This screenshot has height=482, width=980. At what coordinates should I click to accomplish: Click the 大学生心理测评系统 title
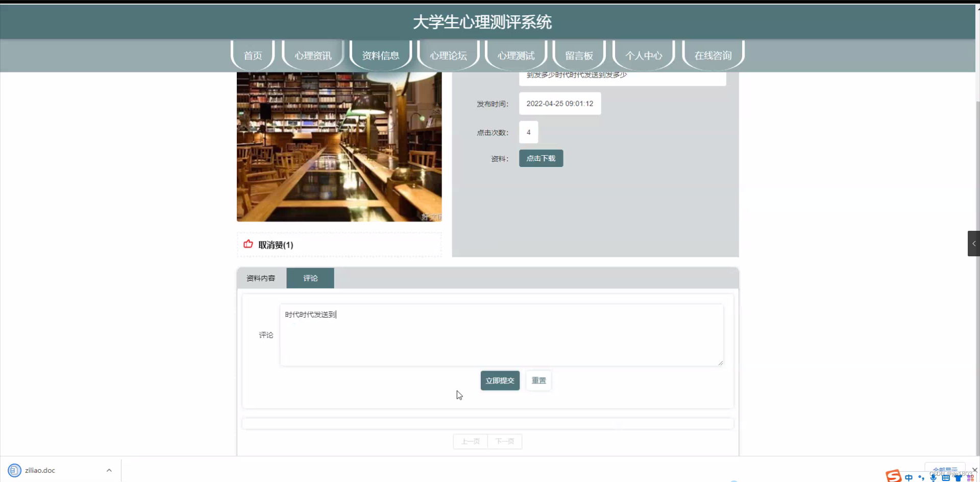pos(482,22)
